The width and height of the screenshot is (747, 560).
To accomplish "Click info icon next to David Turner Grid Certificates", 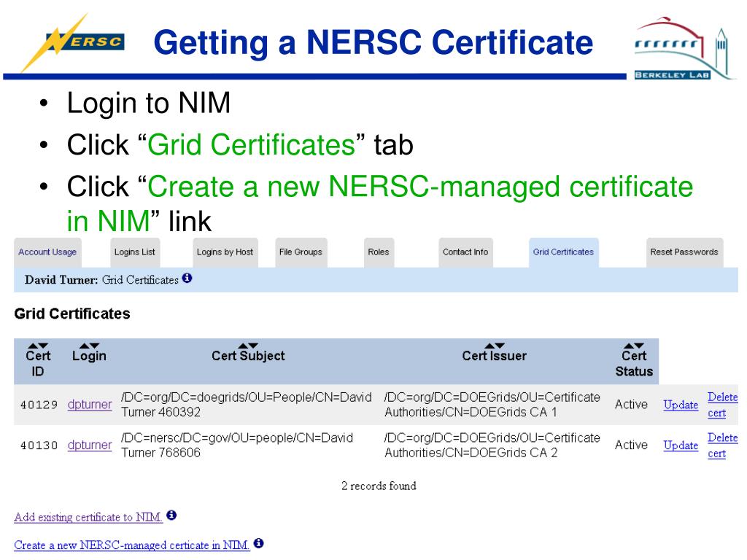I will [x=187, y=278].
